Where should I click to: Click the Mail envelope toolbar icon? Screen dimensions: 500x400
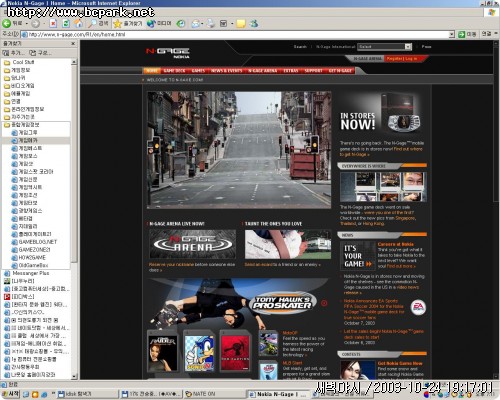(x=195, y=23)
